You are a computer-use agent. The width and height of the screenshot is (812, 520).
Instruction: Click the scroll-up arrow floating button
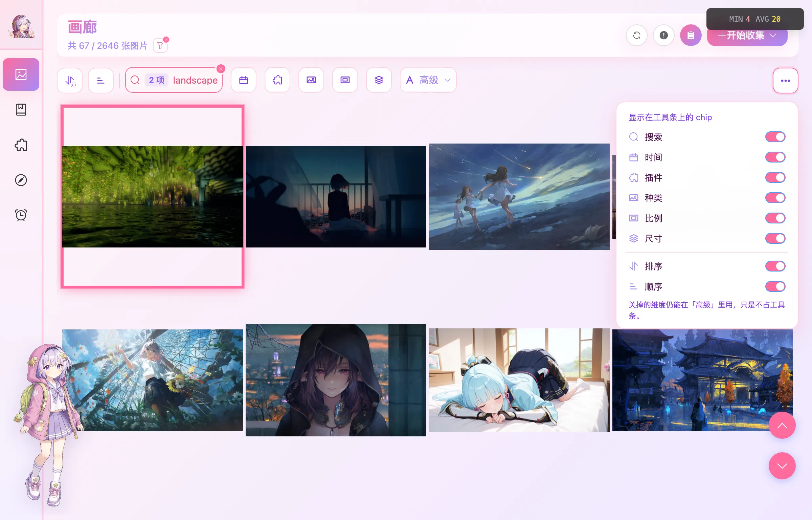[x=782, y=426]
